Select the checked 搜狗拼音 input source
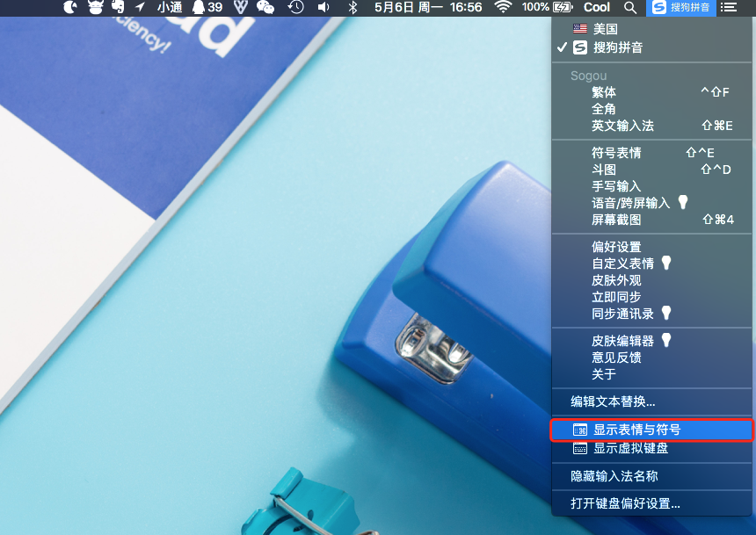The height and width of the screenshot is (535, 756). coord(652,47)
